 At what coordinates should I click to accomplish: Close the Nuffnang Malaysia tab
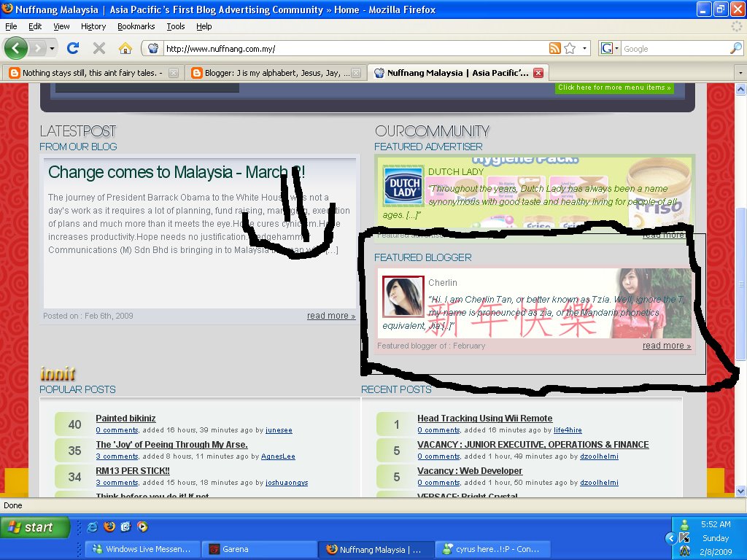coord(538,73)
